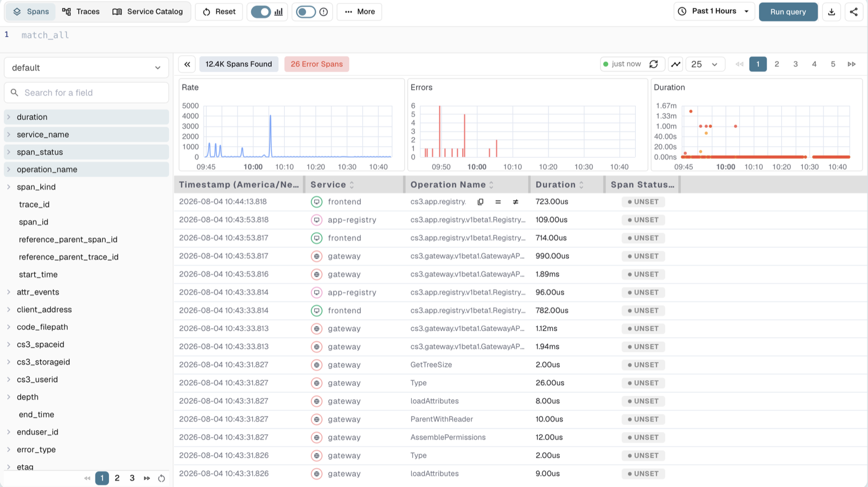
Task: Change rows per page from 25
Action: point(705,64)
